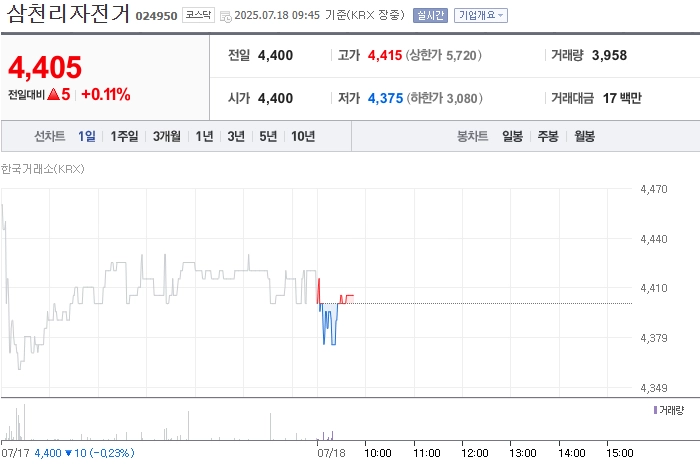Viewport: 700px width, 465px height.
Task: Click the current price 4,405
Action: point(45,67)
